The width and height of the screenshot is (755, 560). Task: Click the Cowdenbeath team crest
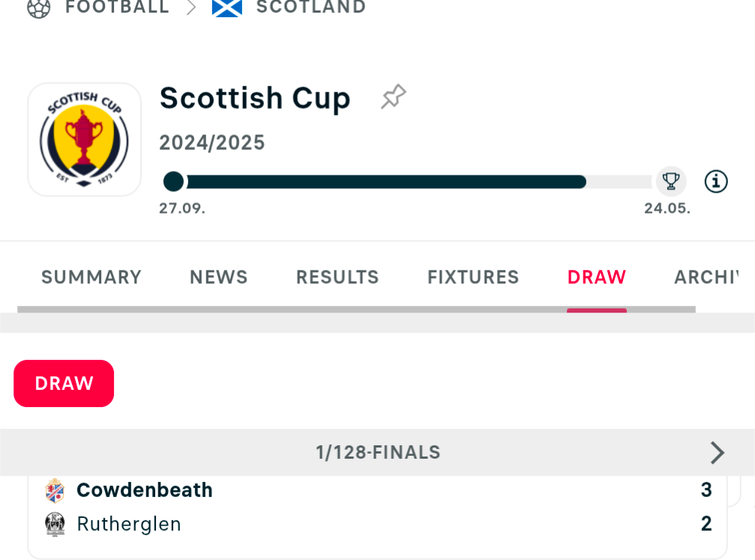coord(55,491)
